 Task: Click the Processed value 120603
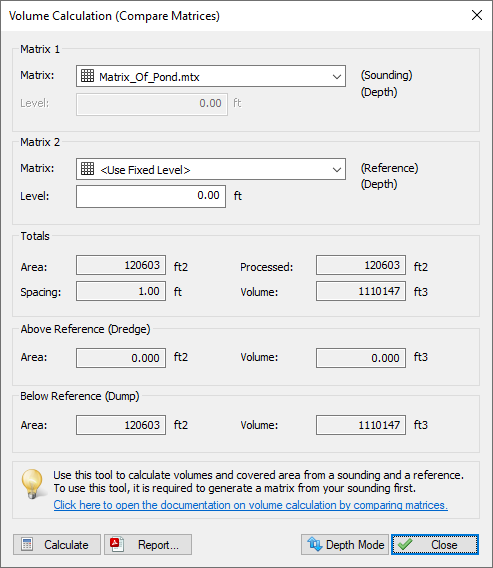(361, 265)
